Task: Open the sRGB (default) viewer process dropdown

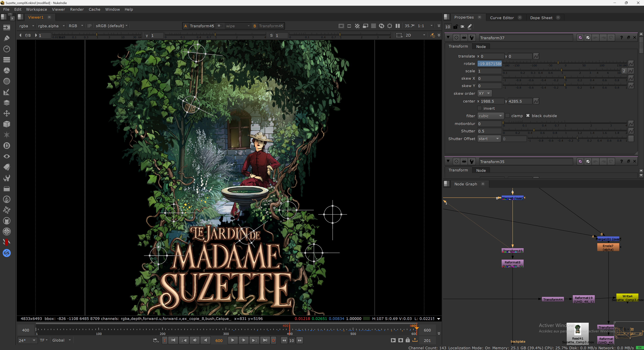Action: (111, 26)
